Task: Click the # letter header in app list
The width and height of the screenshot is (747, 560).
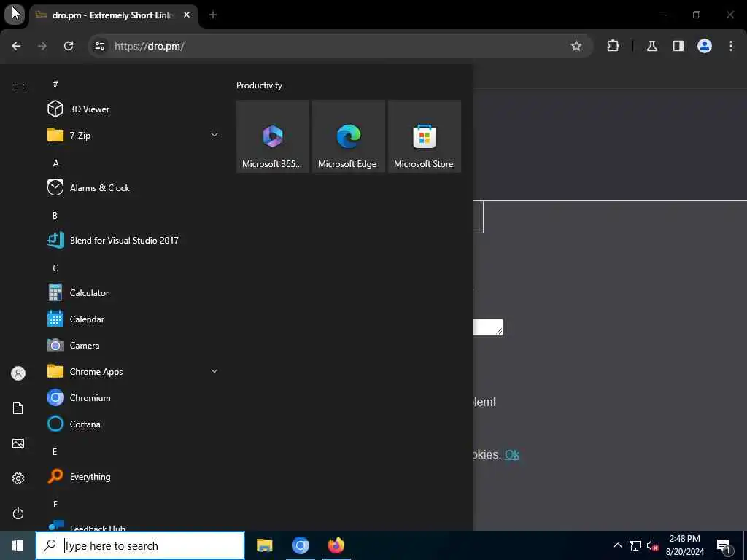Action: coord(55,83)
